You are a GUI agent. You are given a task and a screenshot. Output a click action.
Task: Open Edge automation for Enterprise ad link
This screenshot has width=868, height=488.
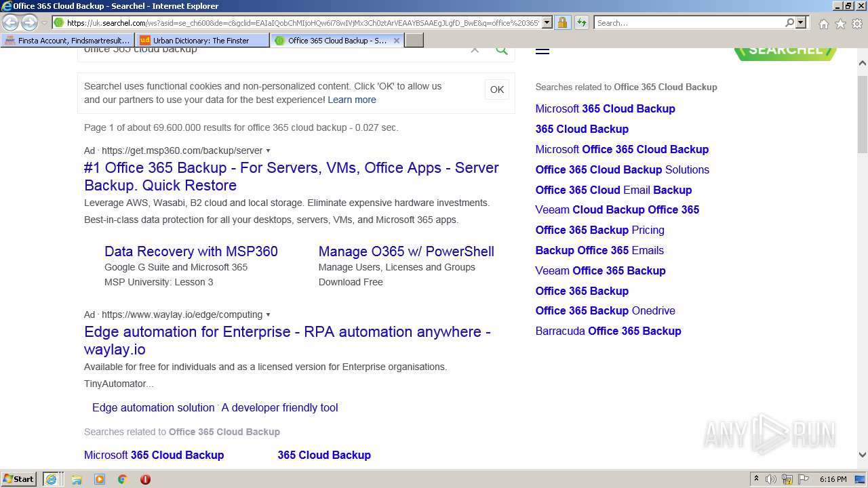click(288, 340)
